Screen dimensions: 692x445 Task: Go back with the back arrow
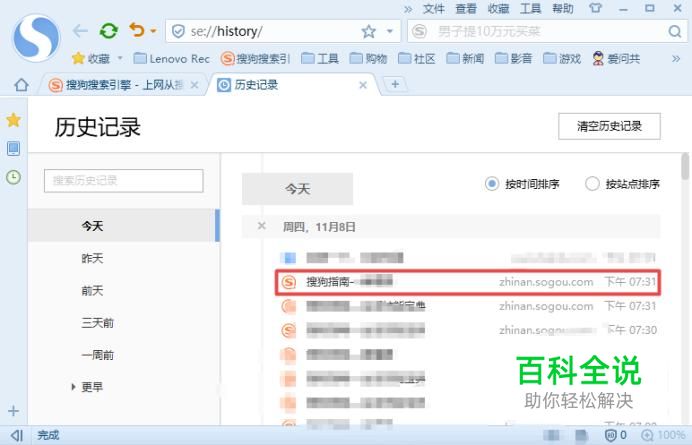point(80,31)
